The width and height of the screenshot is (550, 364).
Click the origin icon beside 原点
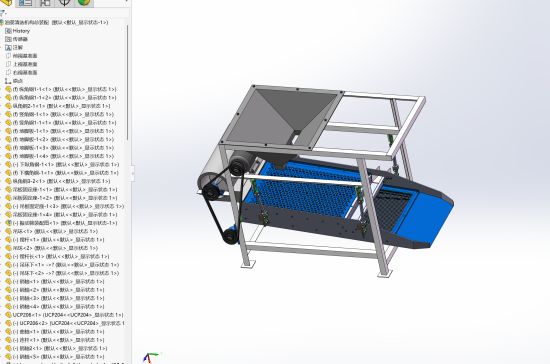point(8,81)
